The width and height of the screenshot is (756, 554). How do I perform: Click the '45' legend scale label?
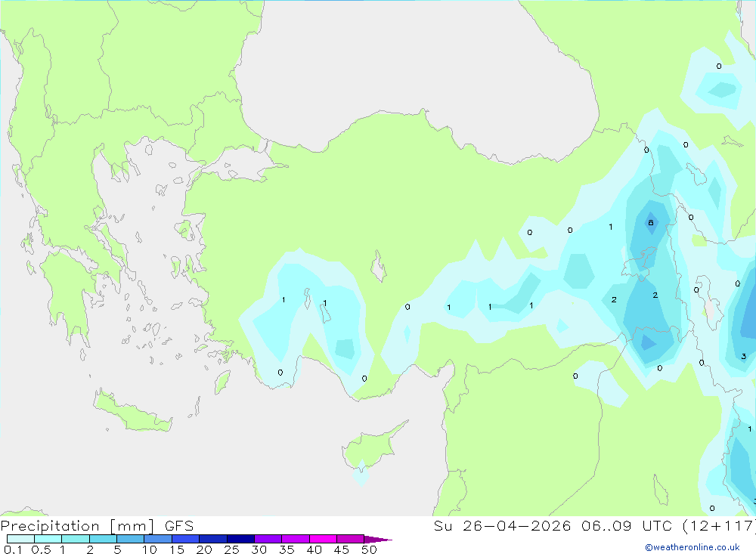click(342, 549)
